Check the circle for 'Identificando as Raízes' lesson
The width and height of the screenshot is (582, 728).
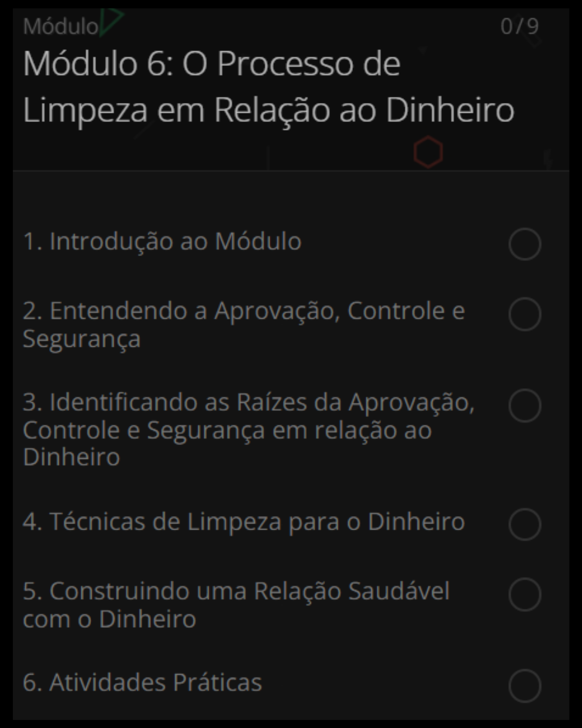(x=524, y=406)
